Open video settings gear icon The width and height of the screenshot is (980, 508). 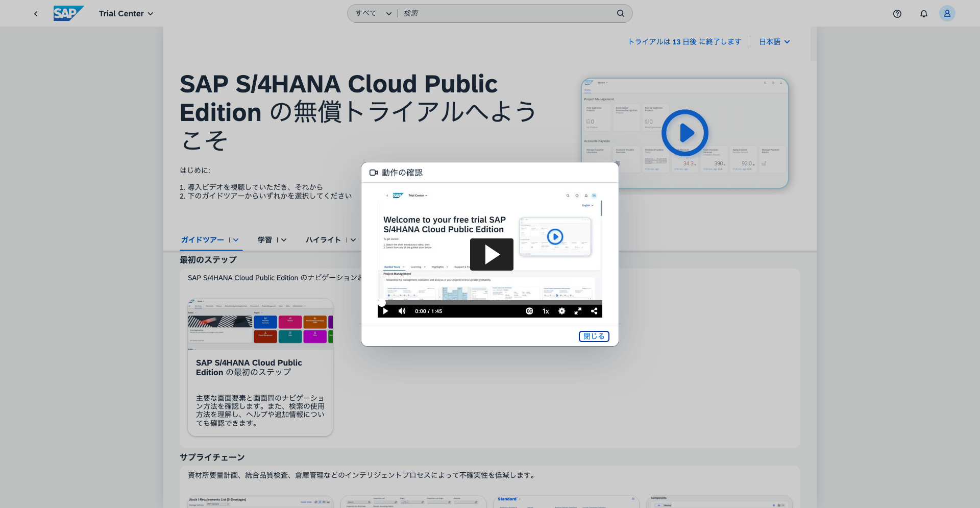(x=562, y=311)
